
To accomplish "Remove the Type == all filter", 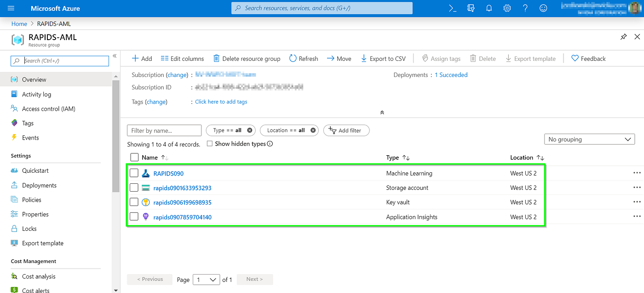I will tap(250, 130).
